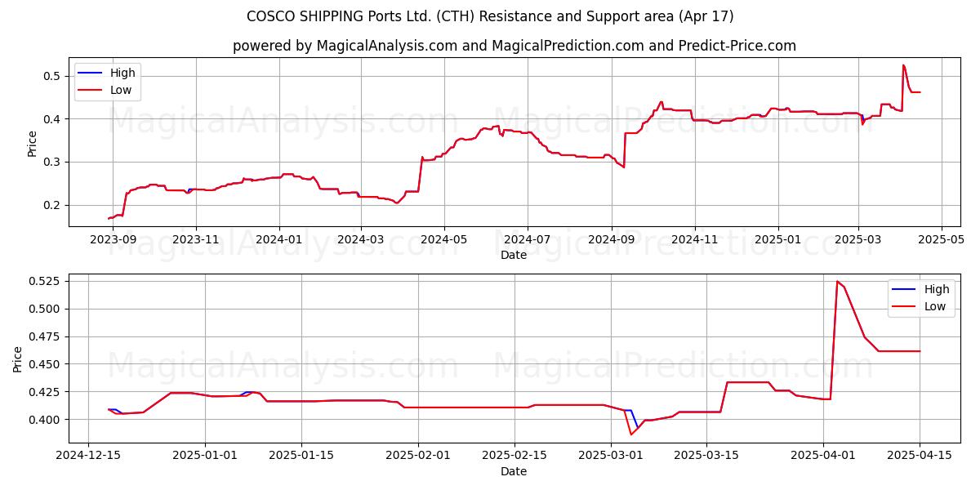The image size is (980, 490).
Task: Click the chart title COSCO SHIPPING Ports Ltd.
Action: (490, 16)
